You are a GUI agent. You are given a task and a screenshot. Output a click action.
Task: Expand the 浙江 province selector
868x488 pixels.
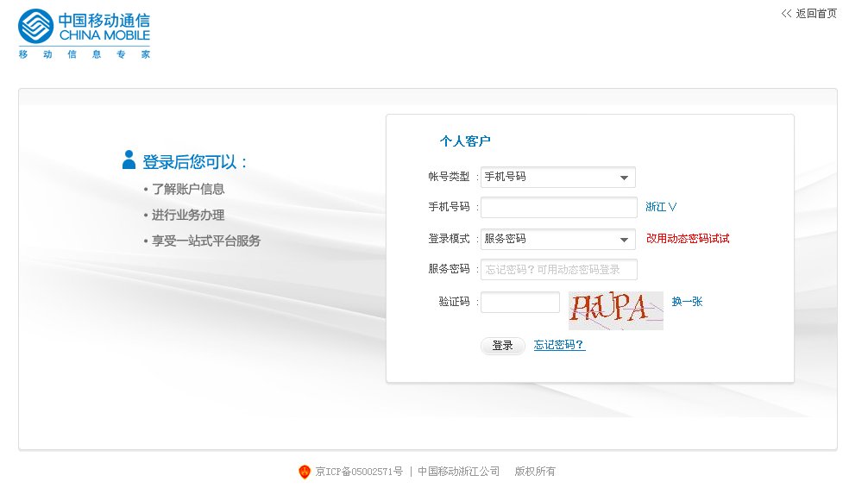click(x=661, y=207)
